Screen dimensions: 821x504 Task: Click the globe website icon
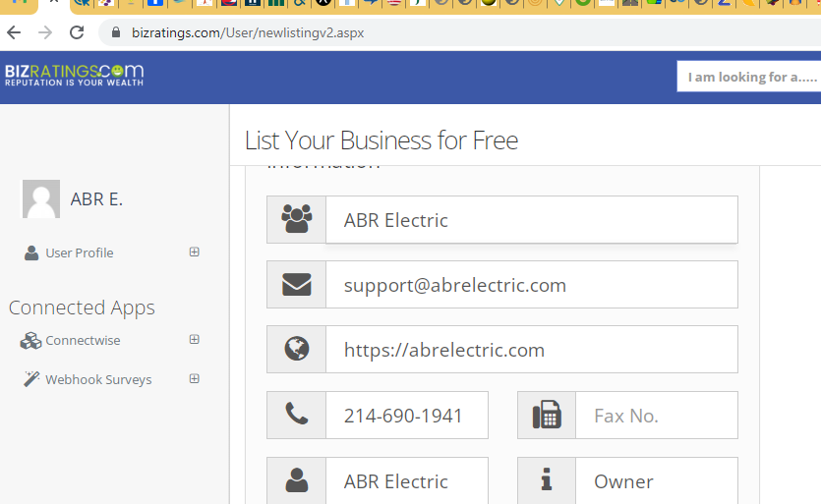click(296, 349)
